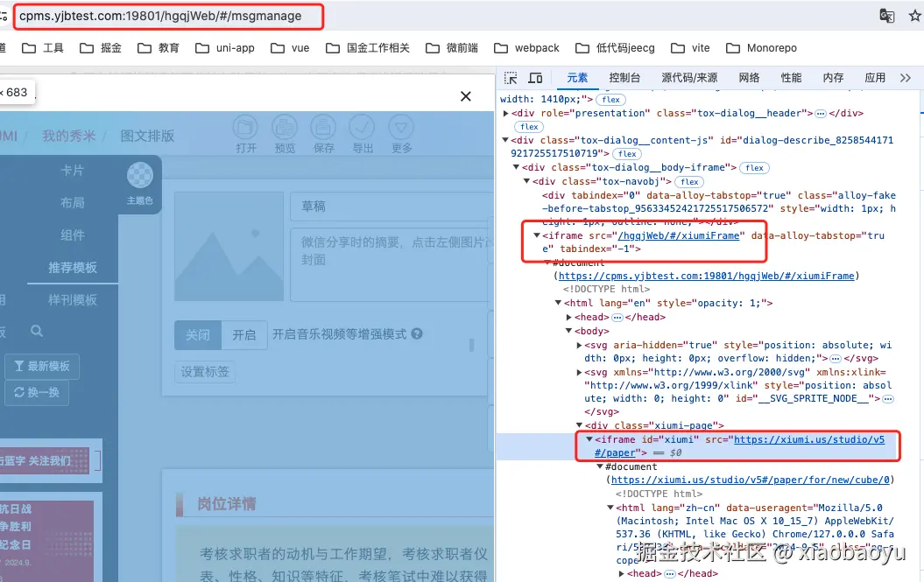Open the 掘金 bookmark folder
Screen dimensions: 924x582
coord(101,48)
